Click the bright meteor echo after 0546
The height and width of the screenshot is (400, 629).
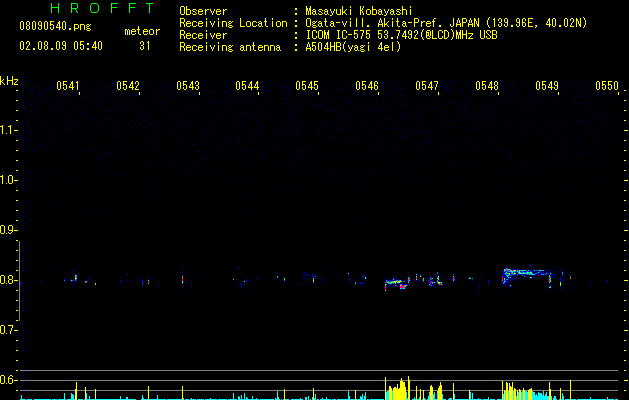point(397,283)
